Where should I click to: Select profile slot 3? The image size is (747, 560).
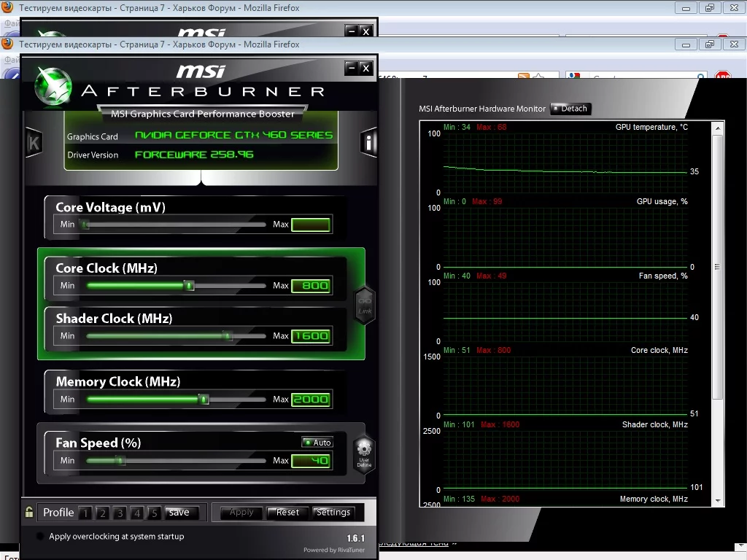120,513
